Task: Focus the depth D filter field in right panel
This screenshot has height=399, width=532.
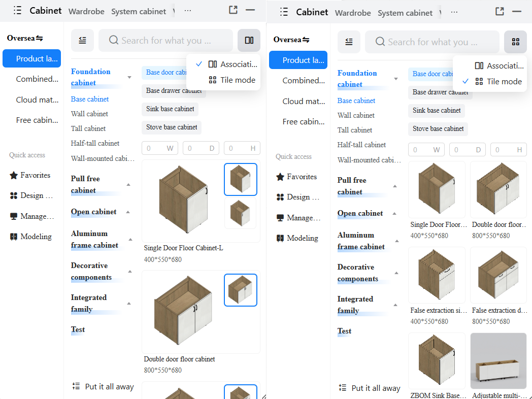Action: (467, 150)
